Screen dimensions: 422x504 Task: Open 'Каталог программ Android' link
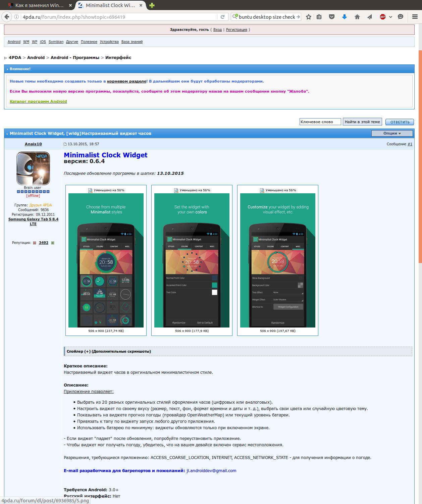(x=38, y=101)
